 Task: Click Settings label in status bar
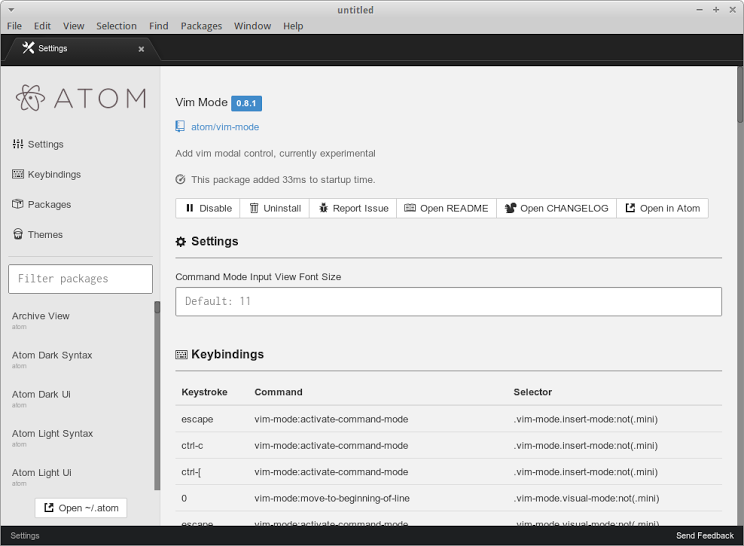tap(25, 536)
